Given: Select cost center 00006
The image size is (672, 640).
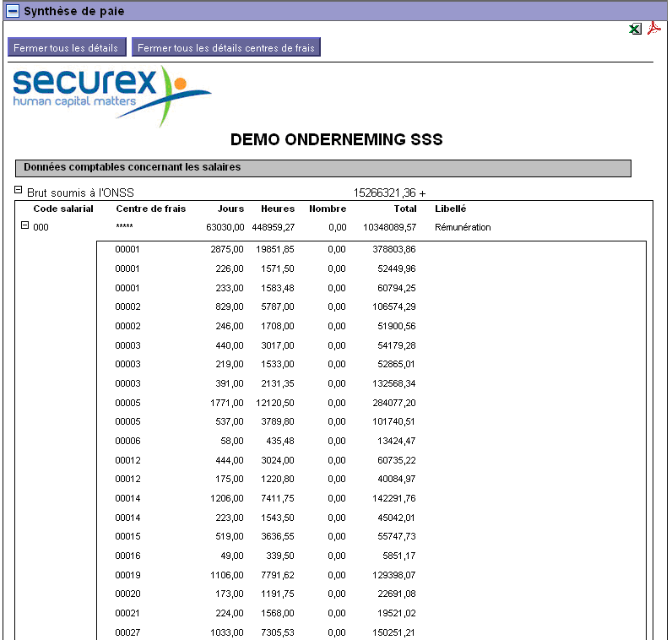Looking at the screenshot, I should pyautogui.click(x=127, y=441).
